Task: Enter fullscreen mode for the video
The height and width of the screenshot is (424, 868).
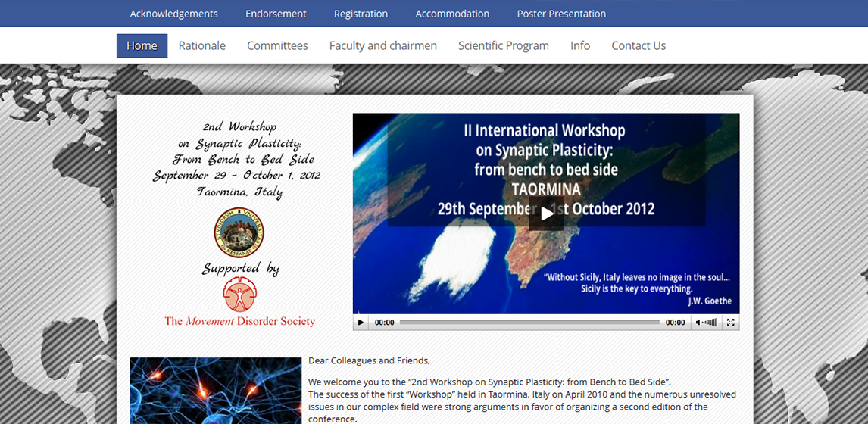Action: 730,323
